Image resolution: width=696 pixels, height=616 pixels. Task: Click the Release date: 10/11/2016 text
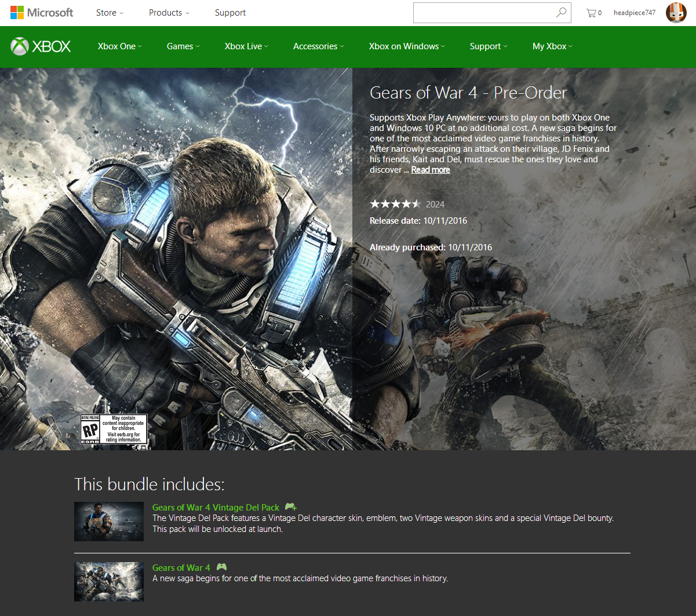(x=418, y=221)
